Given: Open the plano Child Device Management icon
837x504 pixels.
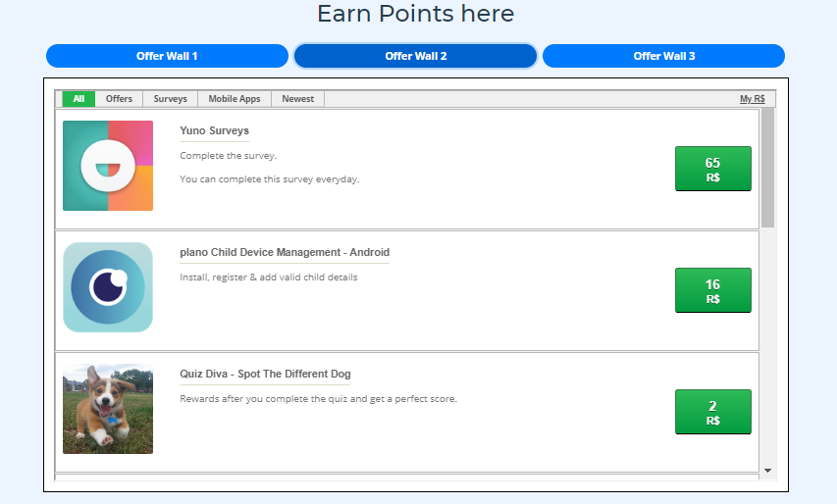Looking at the screenshot, I should (x=108, y=287).
